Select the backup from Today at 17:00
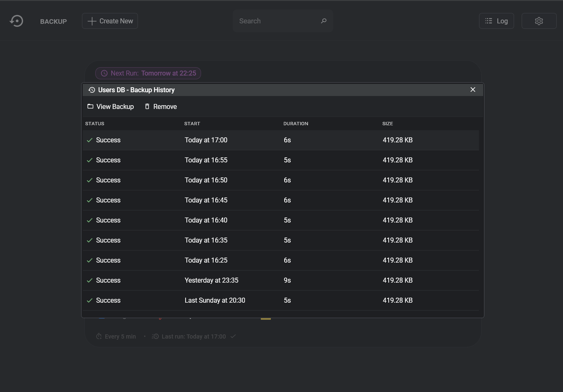The image size is (563, 392). (x=281, y=140)
